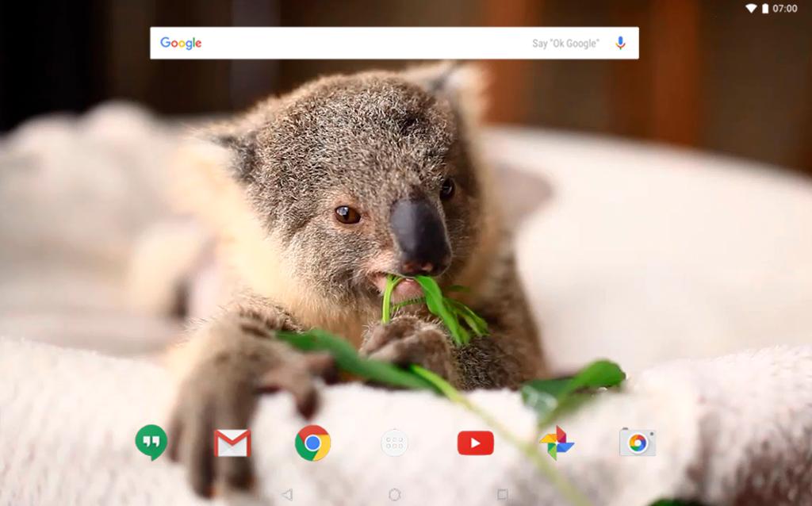Image resolution: width=812 pixels, height=506 pixels.
Task: Open the Google Photos app
Action: 557,443
